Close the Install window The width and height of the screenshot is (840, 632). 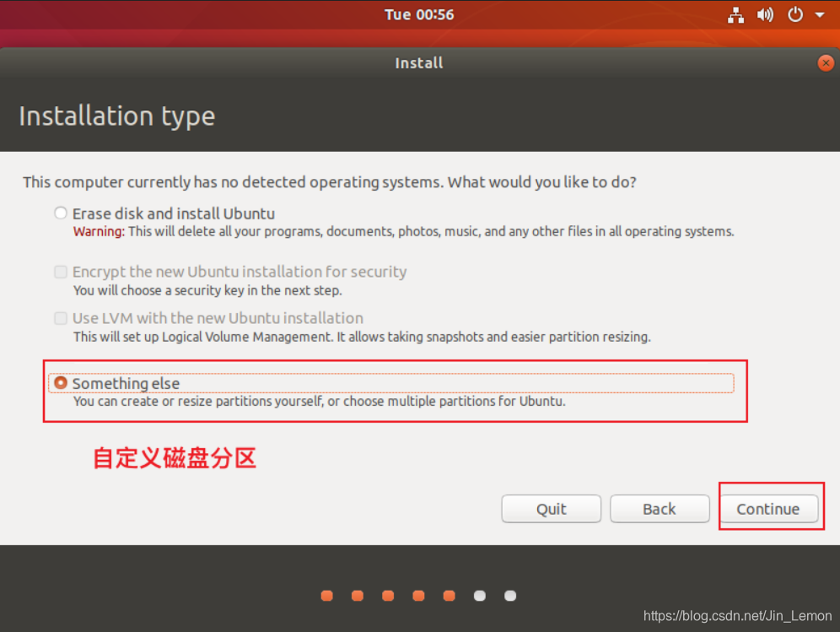pyautogui.click(x=826, y=63)
